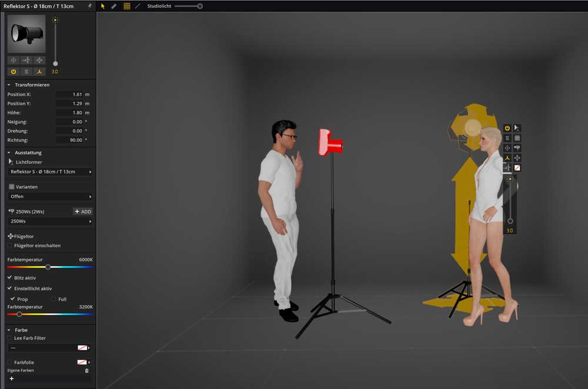Screen dimensions: 588x389
Task: Click the Neigung value 0.00
Action: (x=69, y=122)
